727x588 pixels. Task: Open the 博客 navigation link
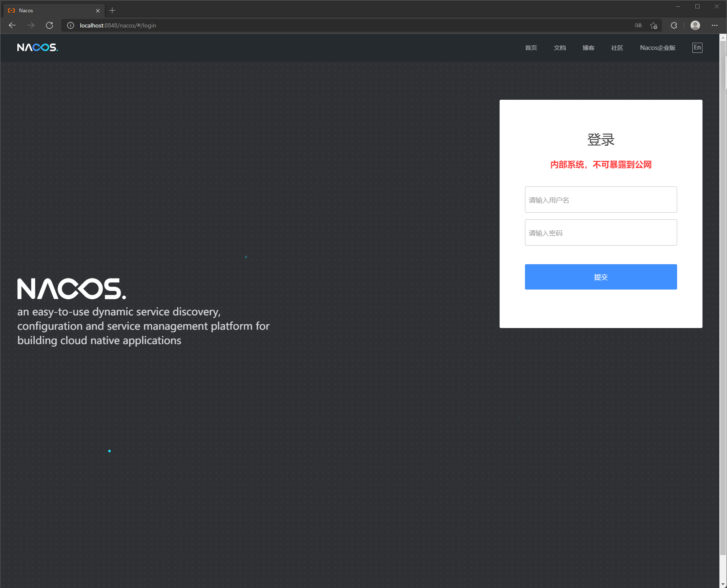588,48
